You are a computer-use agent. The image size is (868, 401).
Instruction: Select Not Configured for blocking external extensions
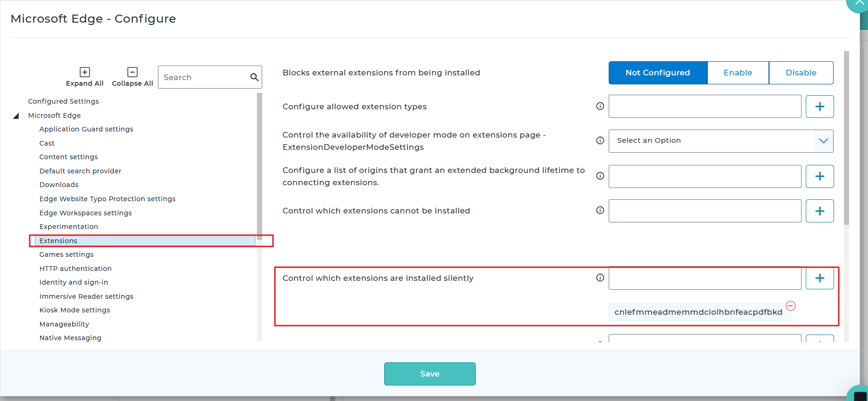pos(658,73)
